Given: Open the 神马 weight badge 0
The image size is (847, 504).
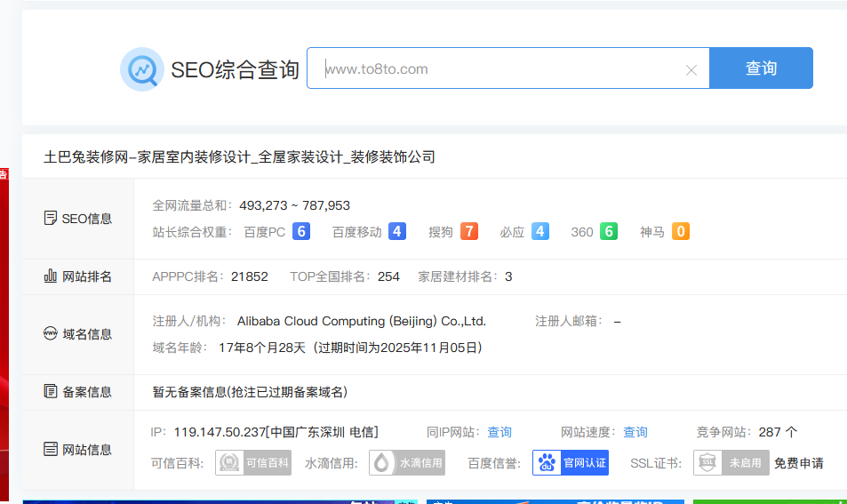Looking at the screenshot, I should [x=681, y=231].
